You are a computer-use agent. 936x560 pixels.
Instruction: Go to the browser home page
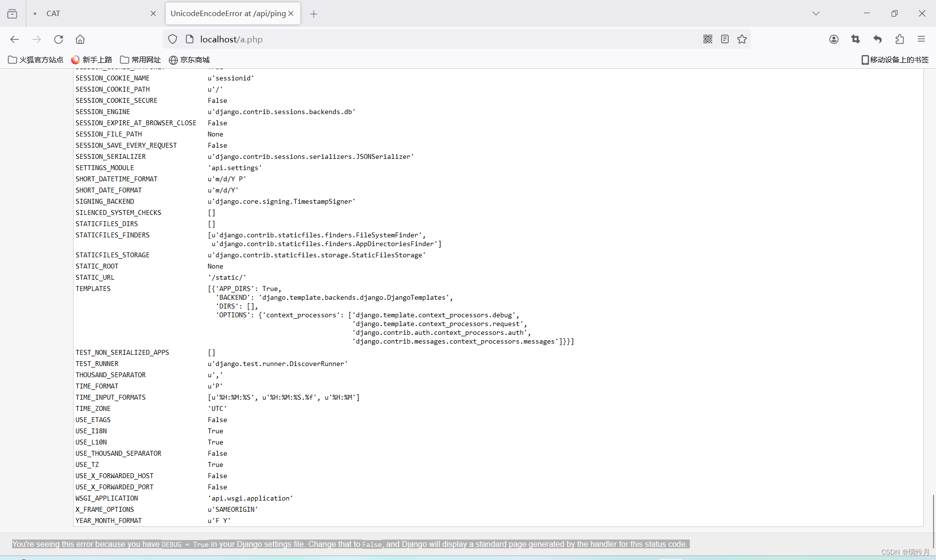[x=80, y=39]
